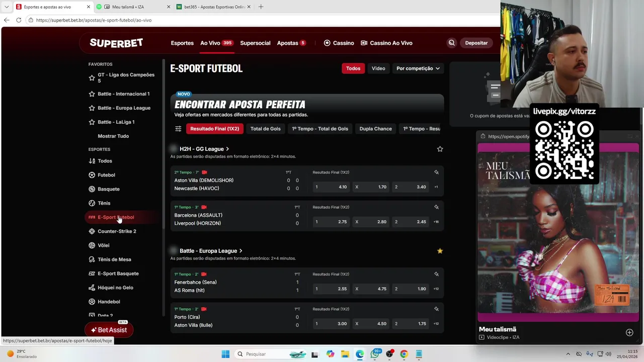Select the Vídeo filter button
This screenshot has height=362, width=644.
click(x=378, y=68)
